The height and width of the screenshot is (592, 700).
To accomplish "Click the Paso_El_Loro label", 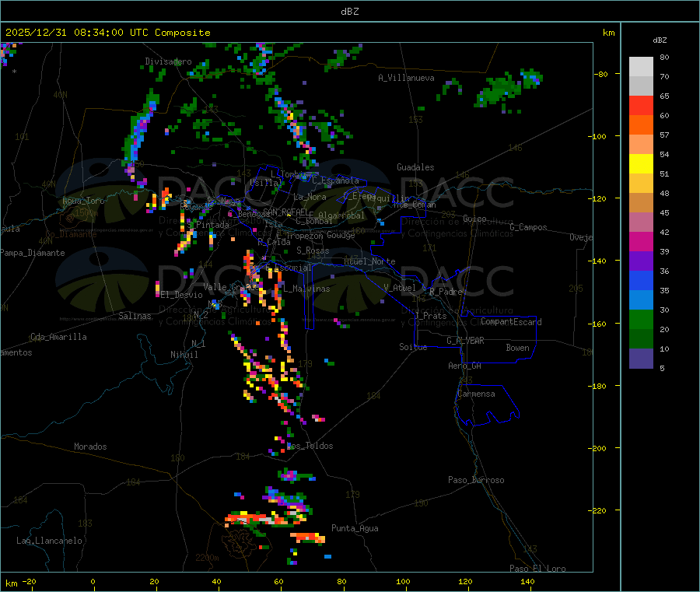I will point(537,569).
